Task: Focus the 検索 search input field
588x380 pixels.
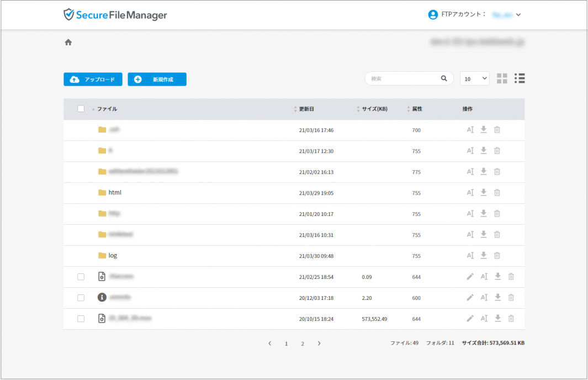Action: (404, 78)
